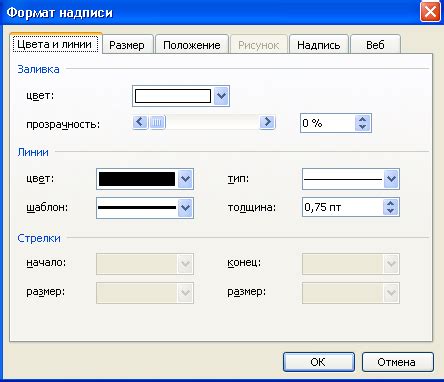Increase line thickness with up spinner

(391, 203)
